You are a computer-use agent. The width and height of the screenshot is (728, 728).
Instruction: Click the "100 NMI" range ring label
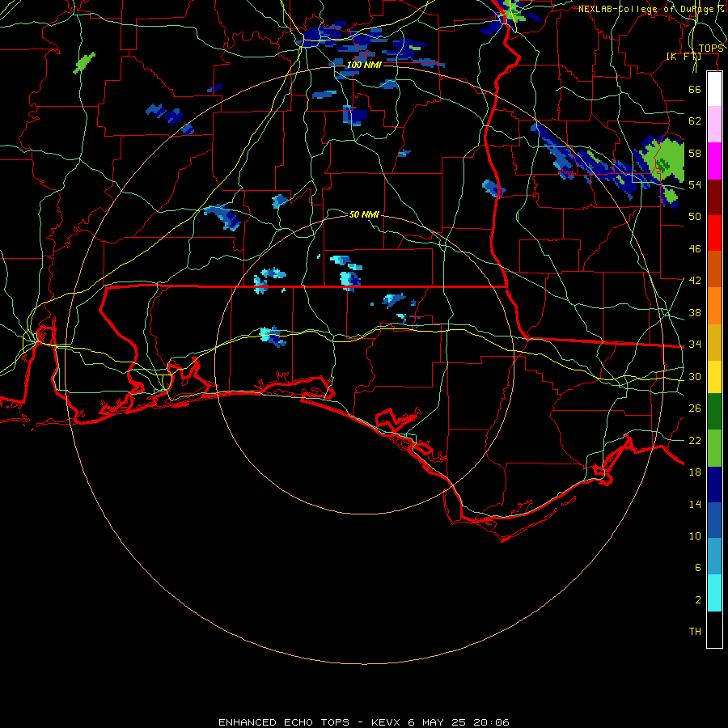pyautogui.click(x=364, y=65)
